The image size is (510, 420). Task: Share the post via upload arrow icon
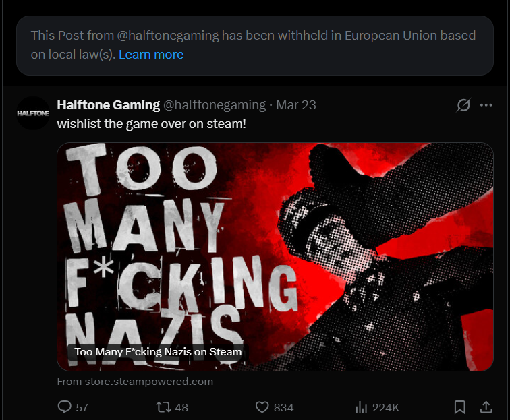(485, 407)
